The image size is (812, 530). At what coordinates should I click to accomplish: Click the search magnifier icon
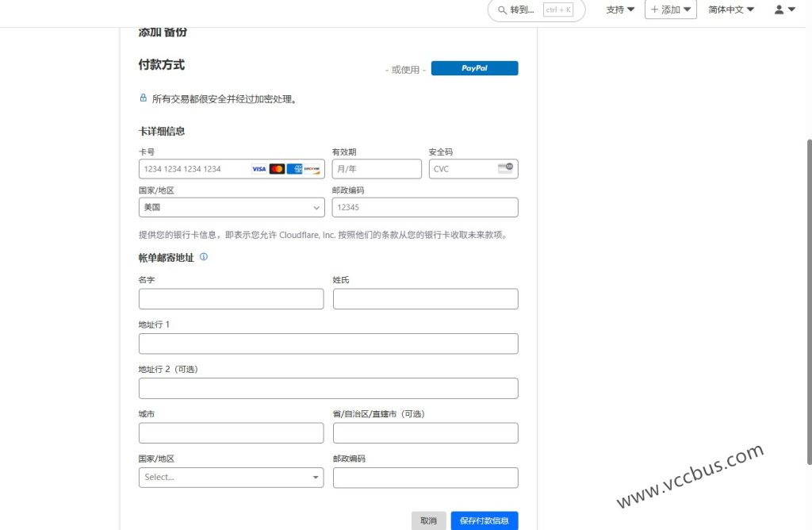502,10
